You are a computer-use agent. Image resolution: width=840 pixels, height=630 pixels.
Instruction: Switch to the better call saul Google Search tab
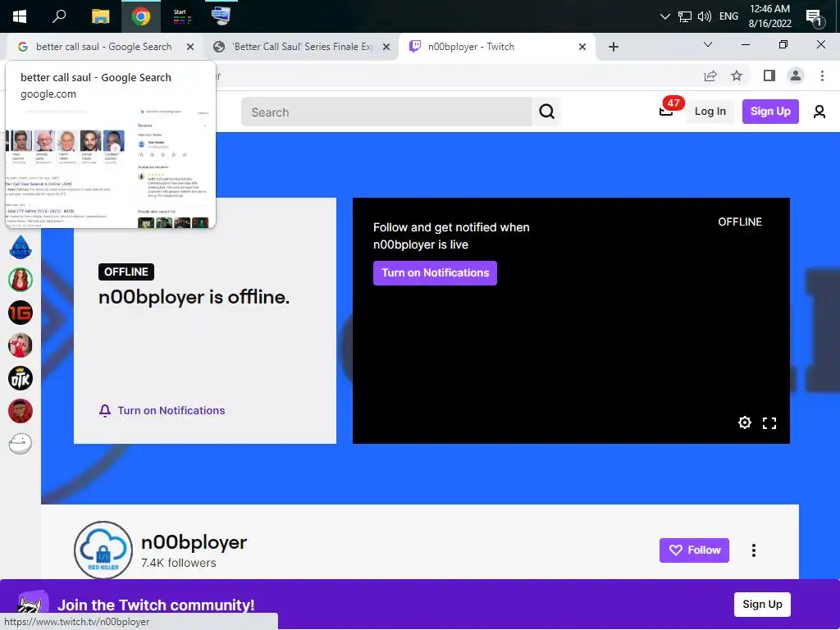point(103,47)
